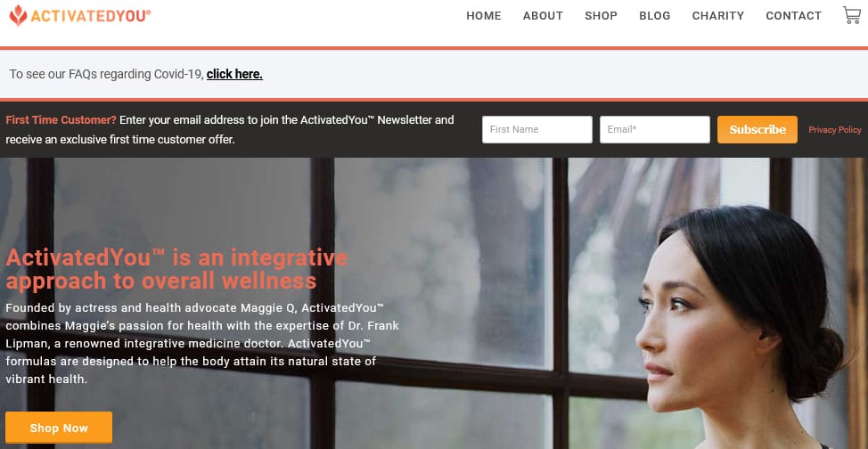Open the shopping cart icon
The width and height of the screenshot is (868, 449).
pyautogui.click(x=851, y=15)
